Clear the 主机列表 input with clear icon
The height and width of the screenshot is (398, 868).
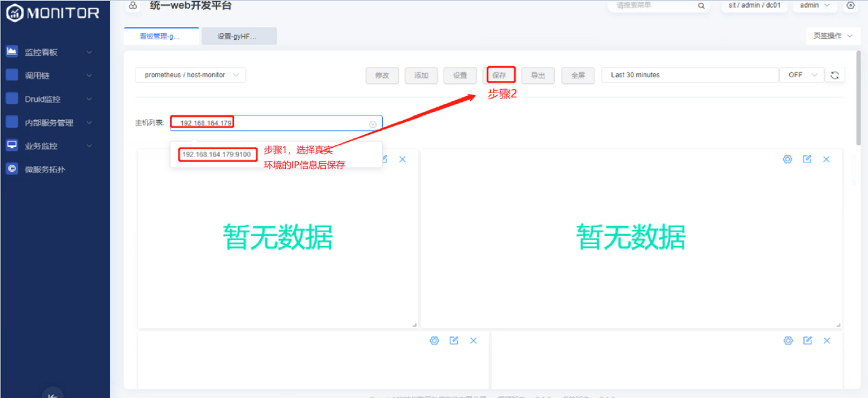[373, 124]
